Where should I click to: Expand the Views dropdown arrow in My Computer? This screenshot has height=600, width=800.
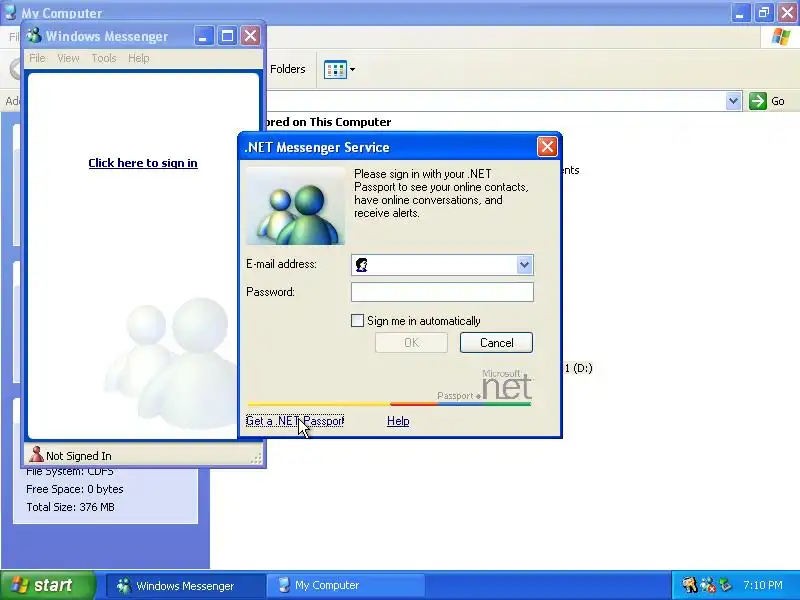[x=353, y=69]
